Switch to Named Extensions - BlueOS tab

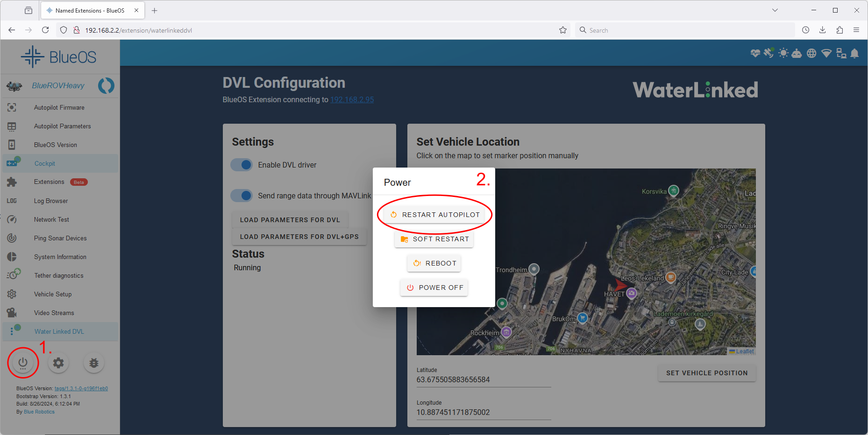(x=92, y=10)
